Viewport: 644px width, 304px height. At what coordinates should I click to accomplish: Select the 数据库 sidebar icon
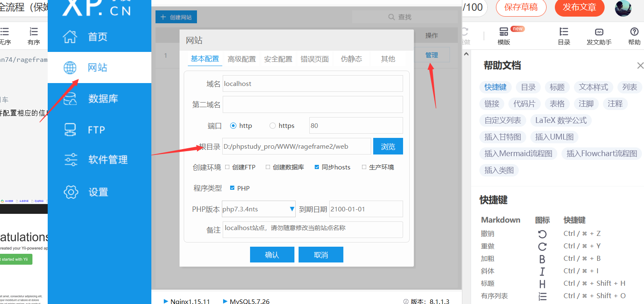coord(98,98)
